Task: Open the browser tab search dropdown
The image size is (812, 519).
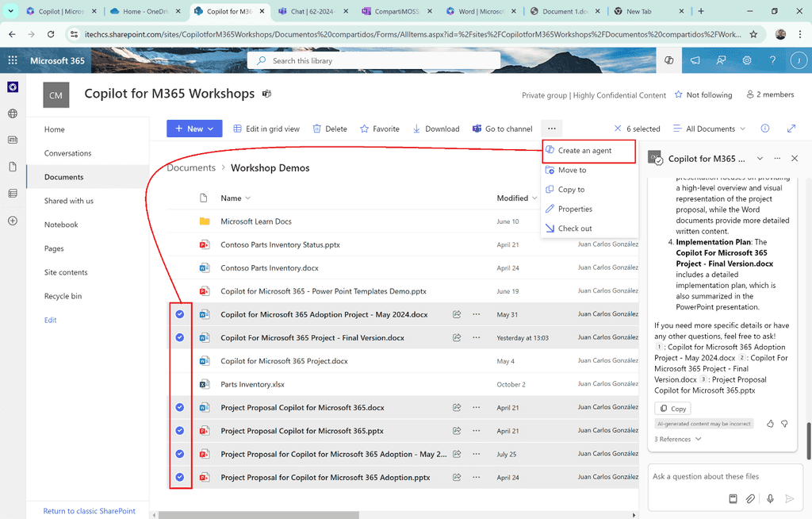Action: 10,11
